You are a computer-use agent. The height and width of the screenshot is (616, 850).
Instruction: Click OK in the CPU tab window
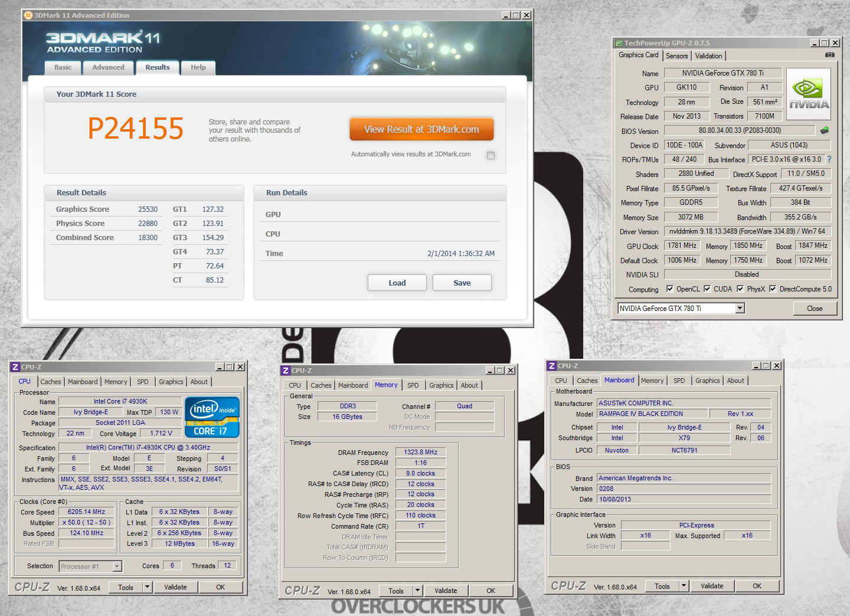pos(220,587)
